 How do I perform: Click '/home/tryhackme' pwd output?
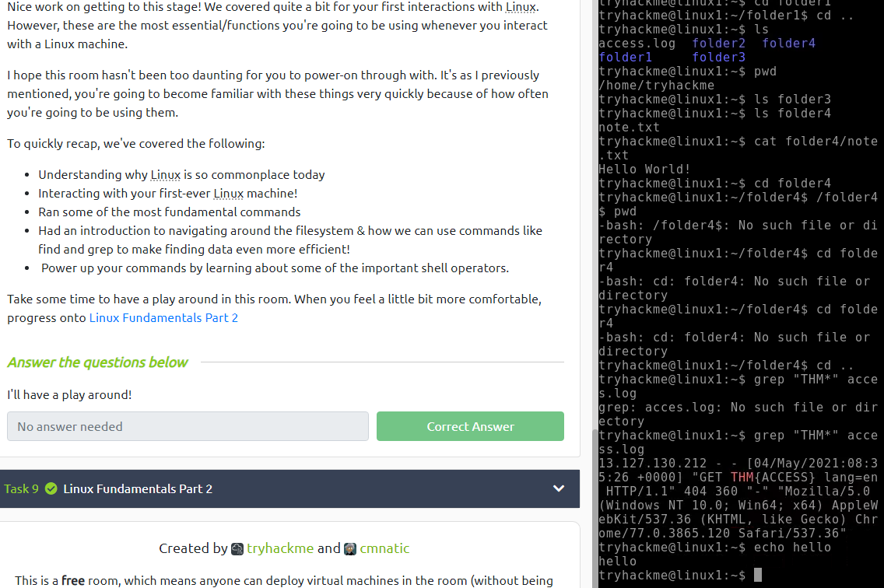click(656, 85)
